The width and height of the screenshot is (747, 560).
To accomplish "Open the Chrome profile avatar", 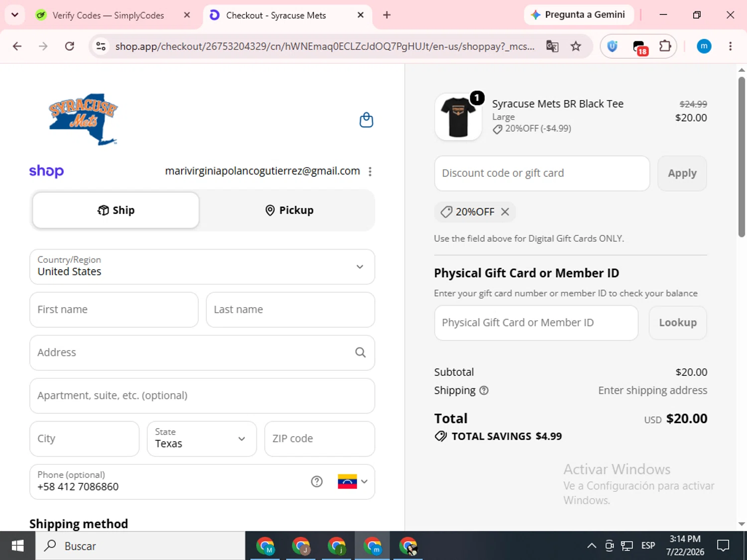I will click(x=704, y=46).
